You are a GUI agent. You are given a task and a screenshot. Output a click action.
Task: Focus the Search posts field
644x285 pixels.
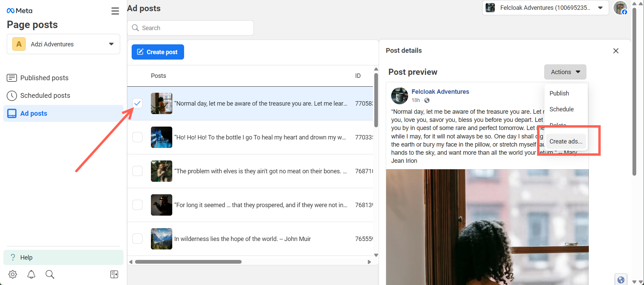(190, 28)
